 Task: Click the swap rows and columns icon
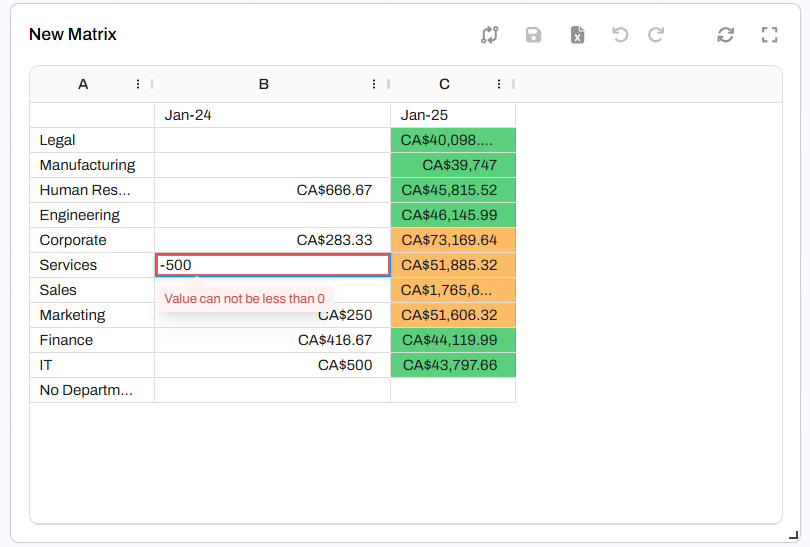[489, 35]
